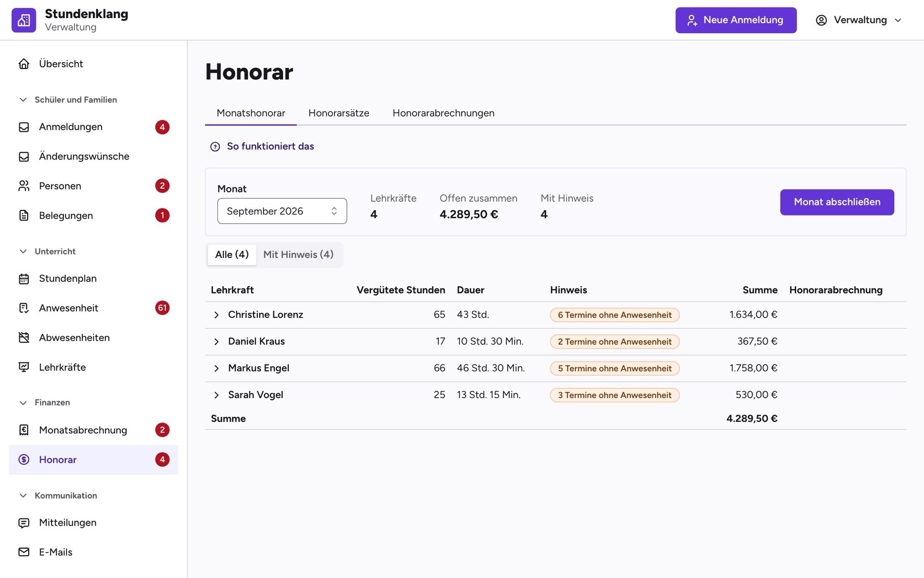Viewport: 924px width, 578px height.
Task: Expand the Markus Engel row
Action: point(216,369)
